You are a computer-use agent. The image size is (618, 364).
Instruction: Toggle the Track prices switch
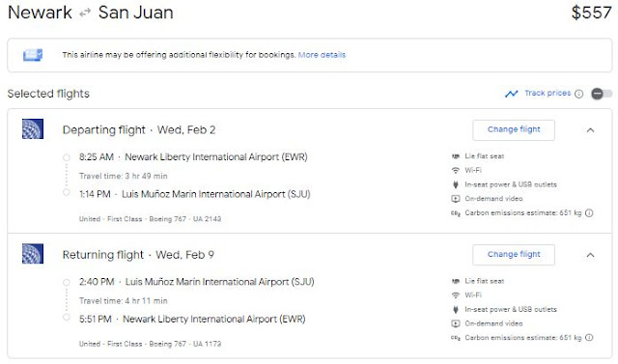click(x=602, y=94)
